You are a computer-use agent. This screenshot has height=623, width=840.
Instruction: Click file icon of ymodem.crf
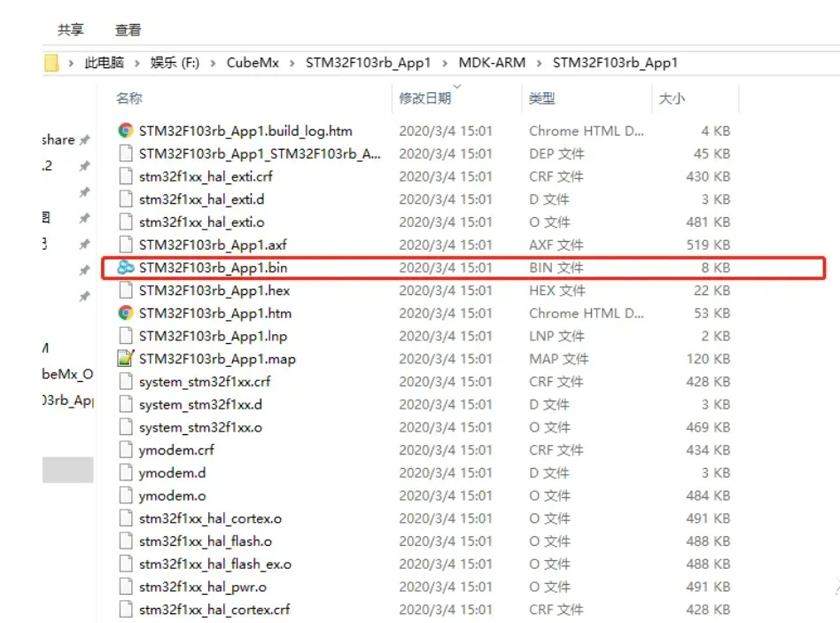point(125,450)
